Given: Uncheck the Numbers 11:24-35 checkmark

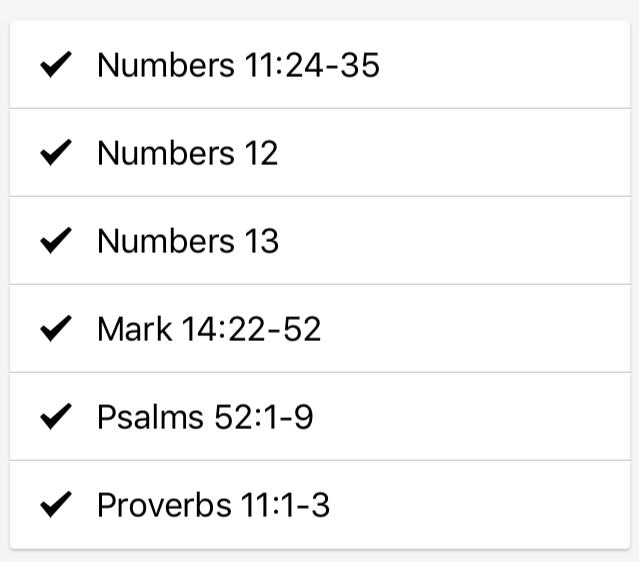Looking at the screenshot, I should (x=55, y=65).
